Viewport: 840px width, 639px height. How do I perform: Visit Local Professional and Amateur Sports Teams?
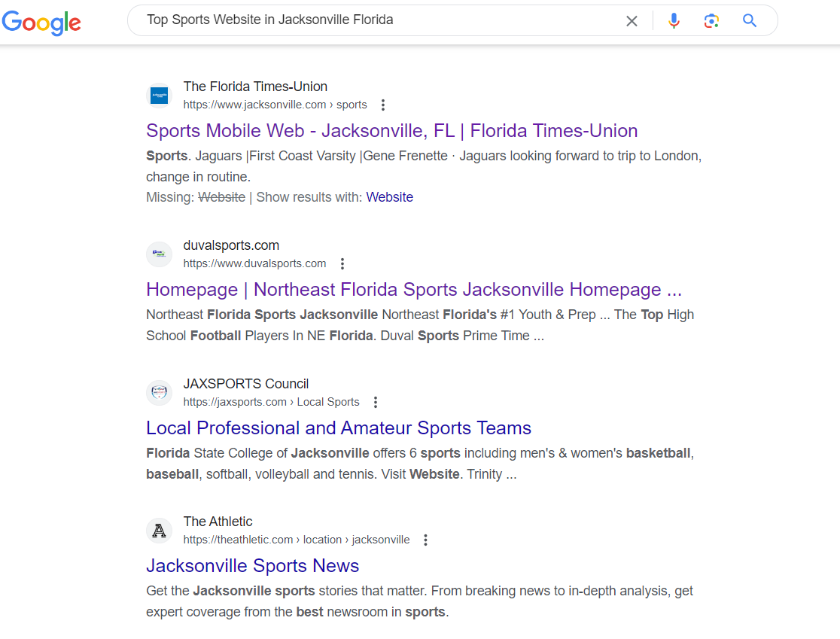click(338, 428)
